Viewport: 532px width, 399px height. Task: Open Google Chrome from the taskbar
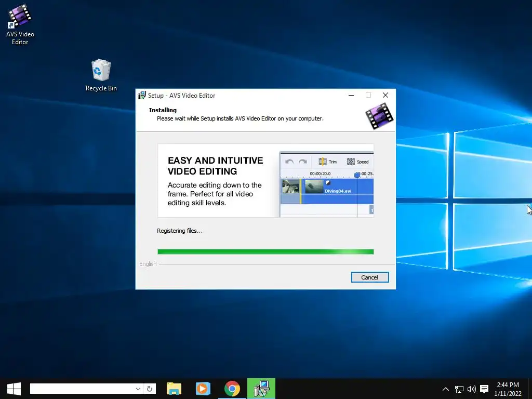point(232,389)
